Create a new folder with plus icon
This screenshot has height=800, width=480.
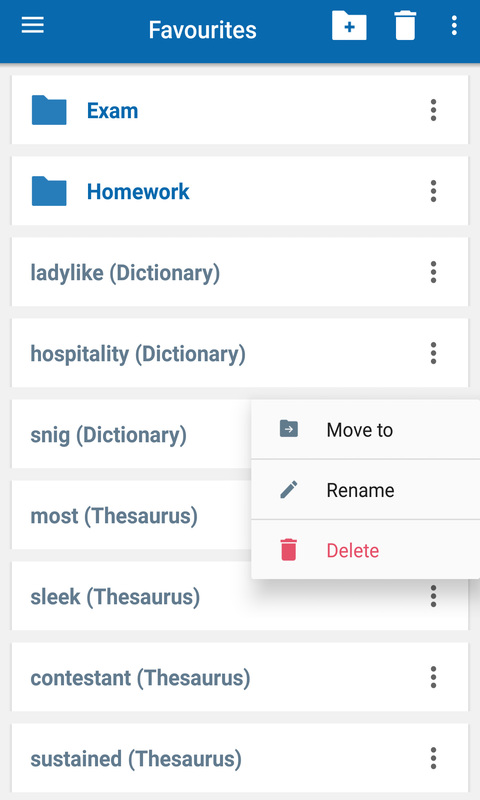click(x=349, y=25)
